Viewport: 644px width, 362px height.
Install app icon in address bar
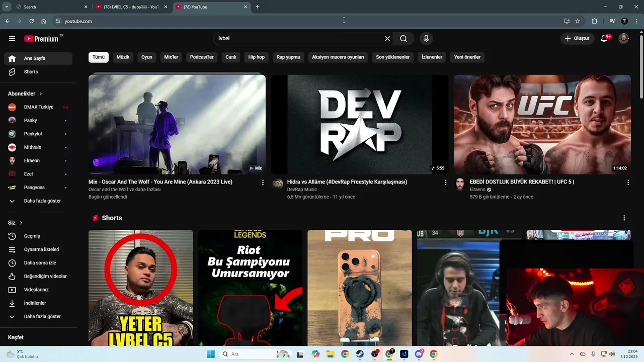click(x=567, y=21)
